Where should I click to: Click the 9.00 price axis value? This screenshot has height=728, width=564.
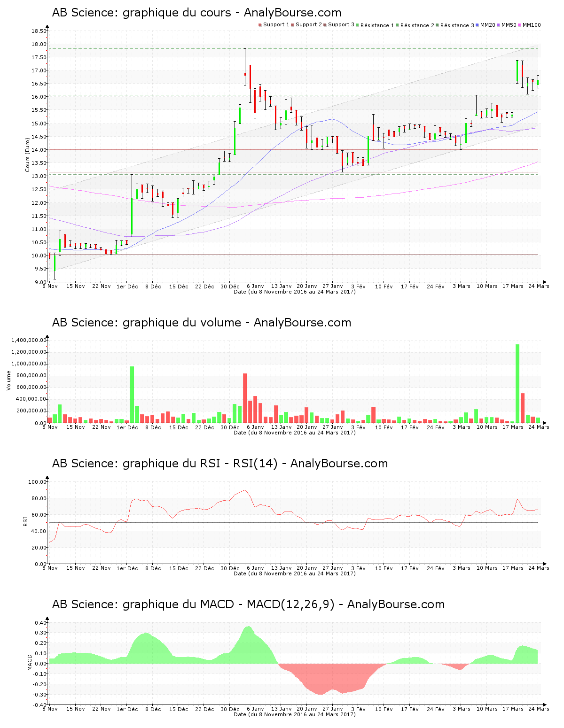[40, 282]
